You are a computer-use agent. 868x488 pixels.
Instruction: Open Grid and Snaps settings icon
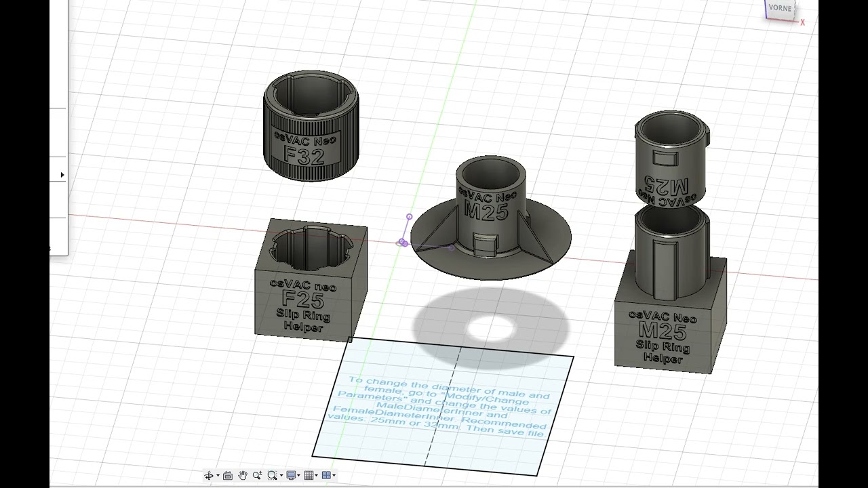[309, 475]
